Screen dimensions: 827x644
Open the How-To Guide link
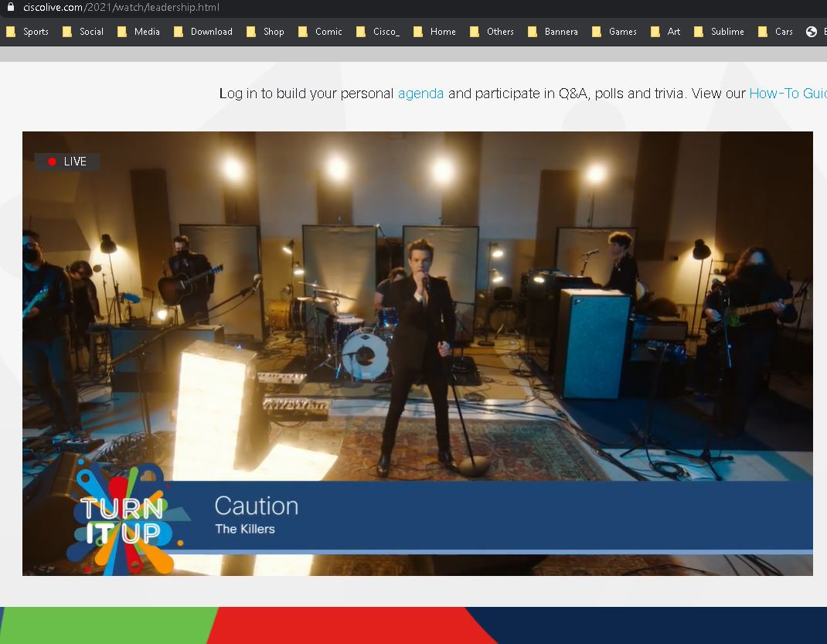pyautogui.click(x=788, y=94)
